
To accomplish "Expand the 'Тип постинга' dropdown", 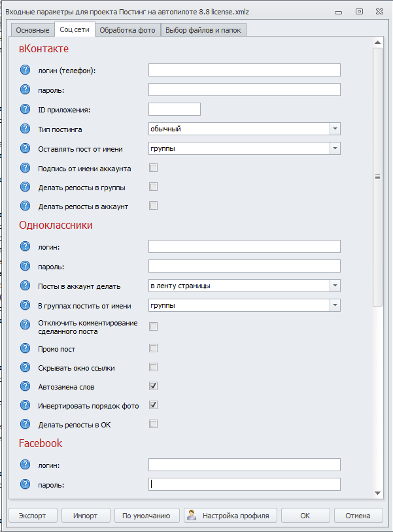I will point(335,129).
